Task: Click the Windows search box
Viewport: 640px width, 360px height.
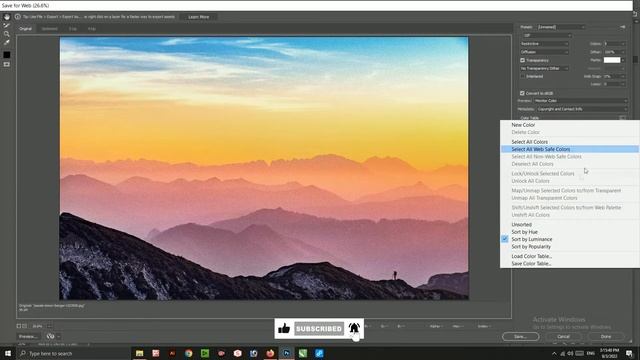Action: point(73,353)
